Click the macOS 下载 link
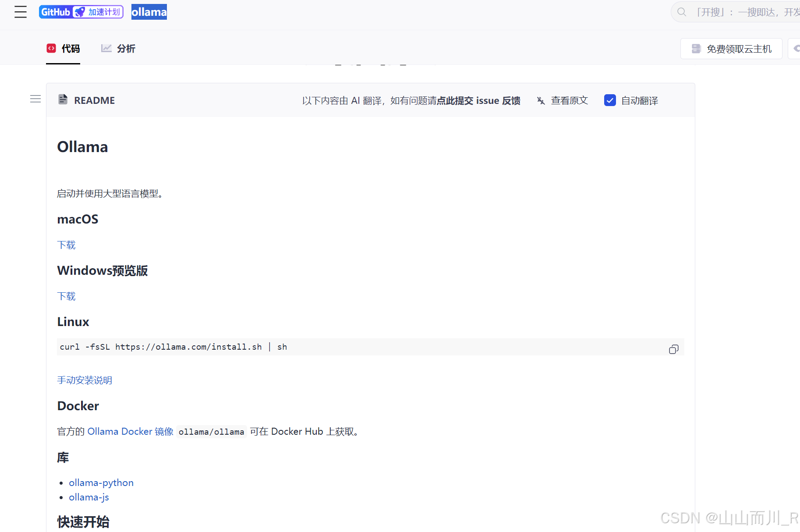Screen dimensions: 800x532 66,245
